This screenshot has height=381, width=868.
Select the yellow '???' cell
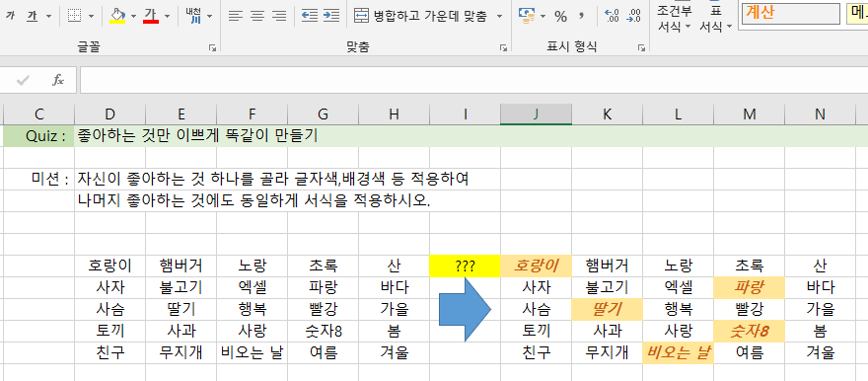point(465,266)
